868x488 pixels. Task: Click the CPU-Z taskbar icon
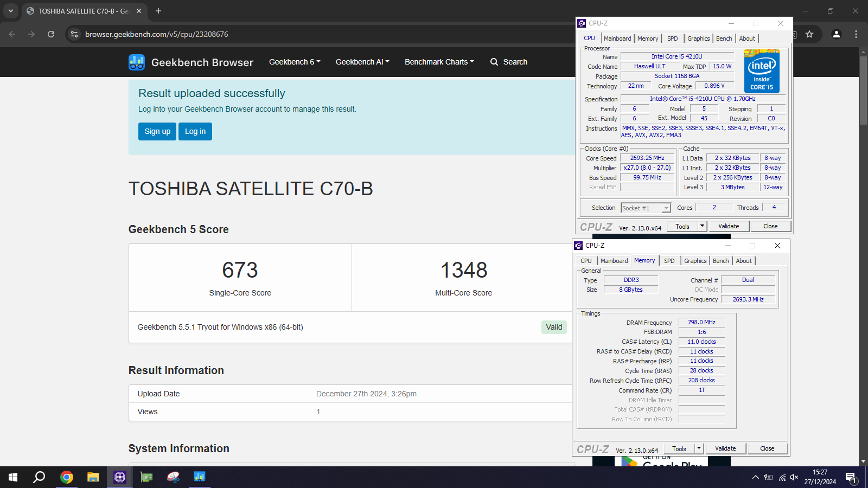120,477
